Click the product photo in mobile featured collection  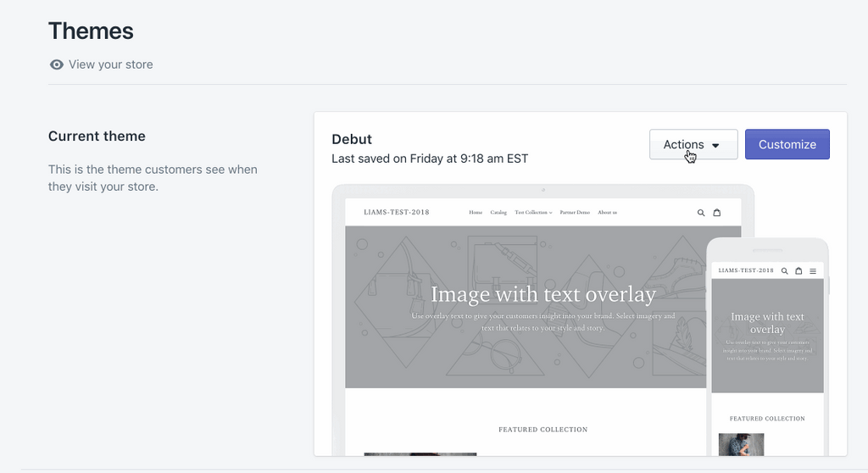point(741,445)
